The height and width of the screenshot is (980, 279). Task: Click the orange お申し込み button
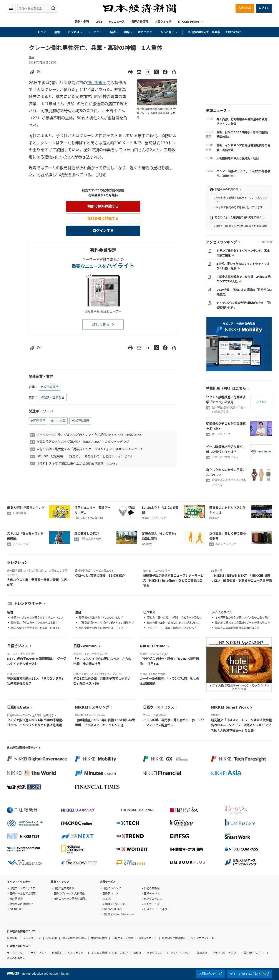point(245,8)
